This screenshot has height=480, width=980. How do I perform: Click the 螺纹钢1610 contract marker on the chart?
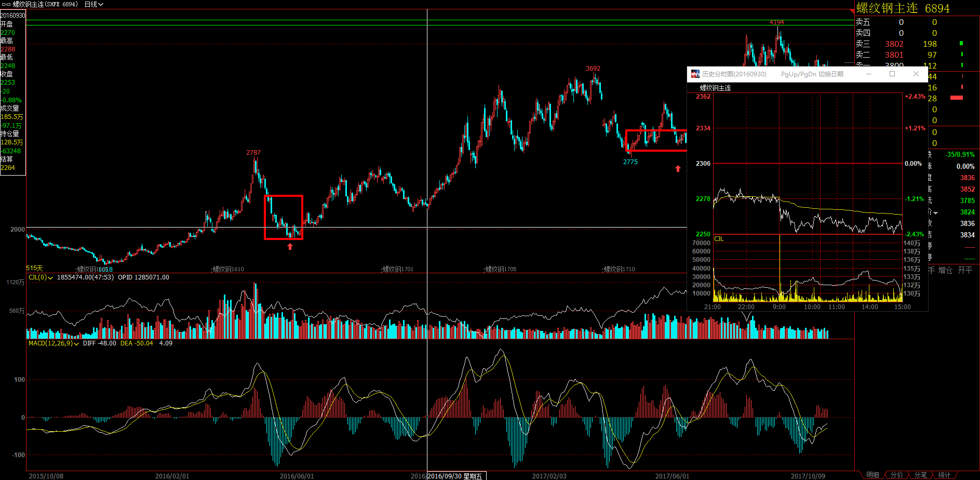[227, 269]
